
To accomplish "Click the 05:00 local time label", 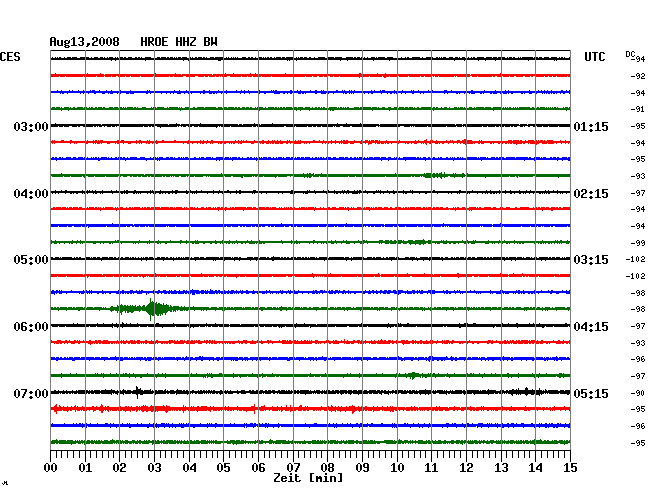I will (x=31, y=260).
